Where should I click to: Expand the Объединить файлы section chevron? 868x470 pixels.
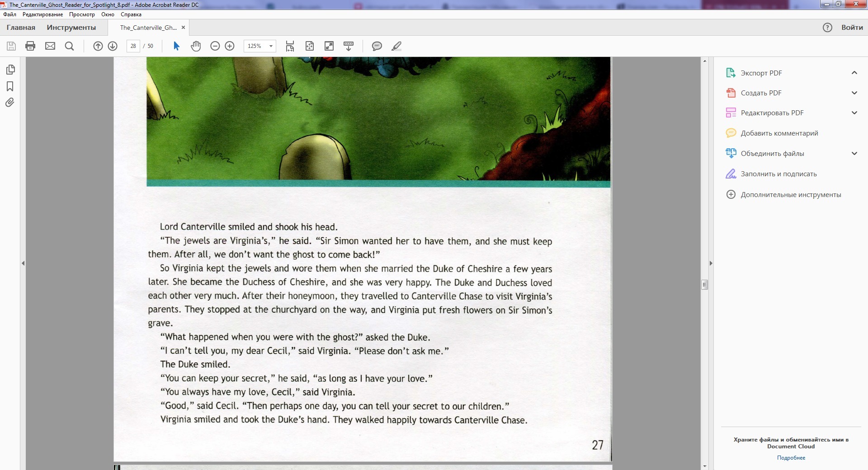[854, 154]
